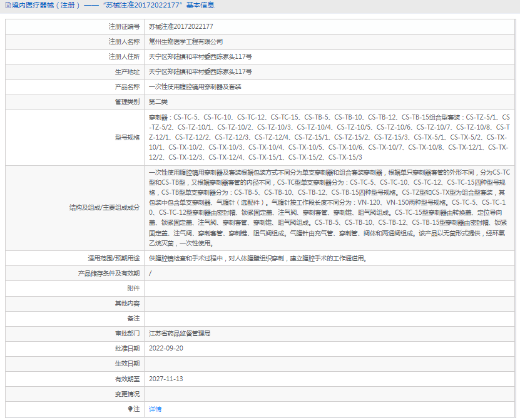
Task: Select management class value 第二类
Action: (158, 102)
